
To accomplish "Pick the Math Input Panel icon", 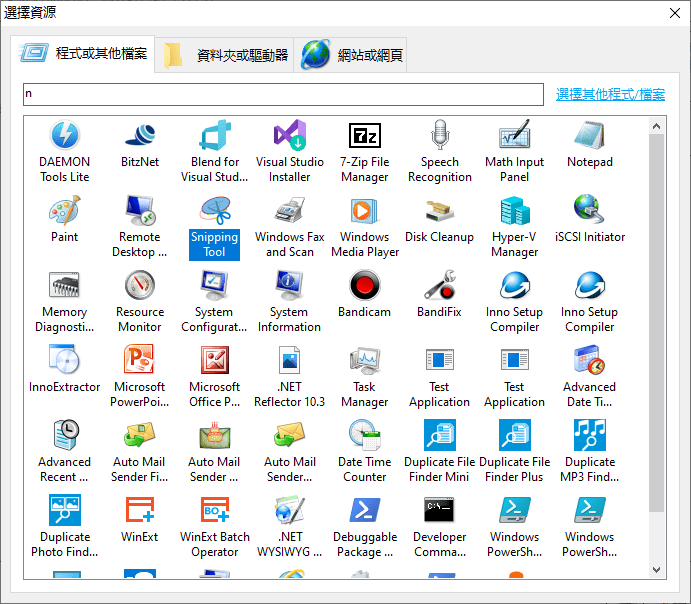I will pyautogui.click(x=514, y=135).
